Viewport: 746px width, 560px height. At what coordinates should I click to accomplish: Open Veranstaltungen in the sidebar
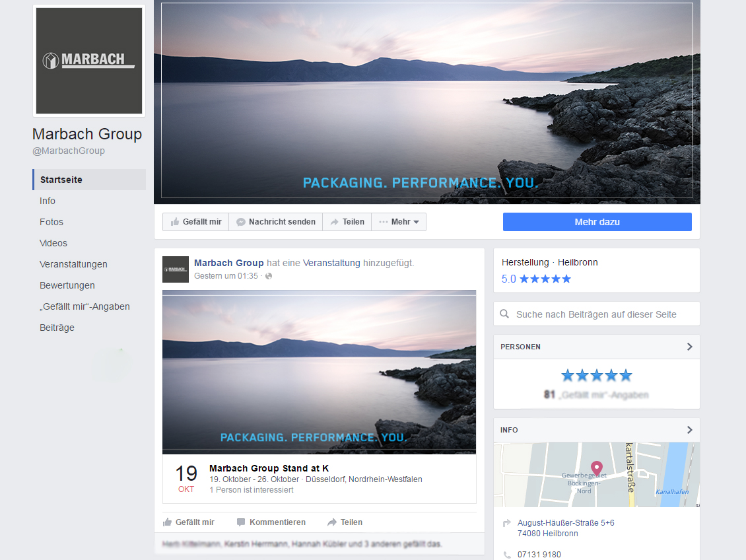pyautogui.click(x=73, y=264)
